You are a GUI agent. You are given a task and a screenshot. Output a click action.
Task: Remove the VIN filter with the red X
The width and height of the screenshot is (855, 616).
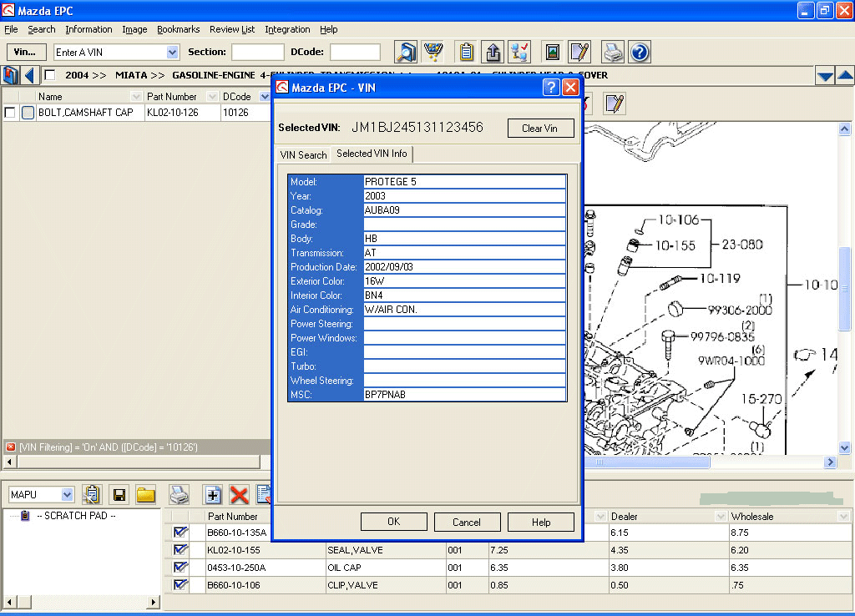[x=10, y=447]
